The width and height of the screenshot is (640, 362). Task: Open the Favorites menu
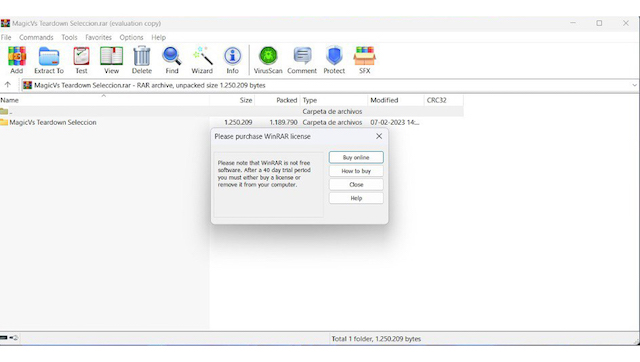click(x=98, y=37)
